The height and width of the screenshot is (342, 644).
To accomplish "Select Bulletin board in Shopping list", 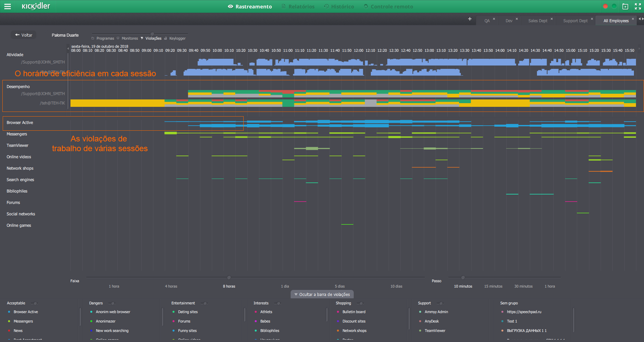I will (x=354, y=312).
